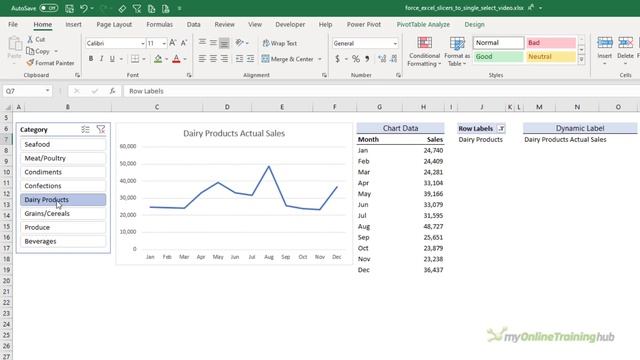Decrease font size with small A
The image size is (640, 360).
(x=184, y=43)
